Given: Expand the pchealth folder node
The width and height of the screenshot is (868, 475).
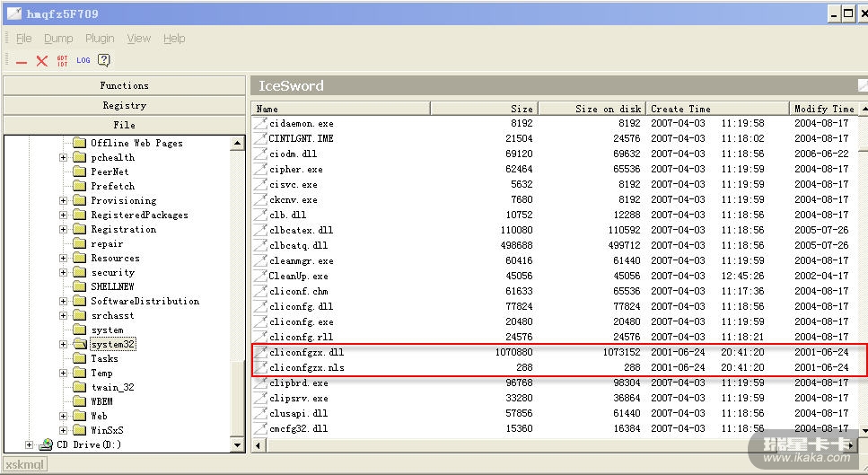Looking at the screenshot, I should (x=64, y=157).
